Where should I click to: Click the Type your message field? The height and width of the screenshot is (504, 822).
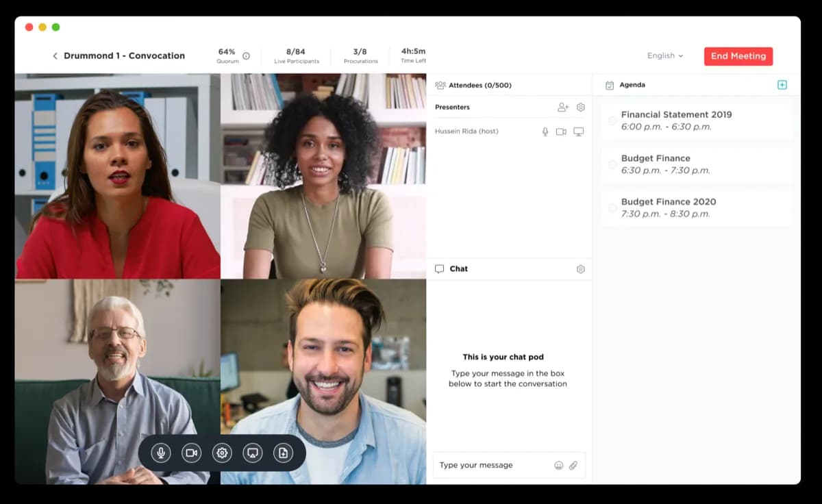tap(493, 466)
